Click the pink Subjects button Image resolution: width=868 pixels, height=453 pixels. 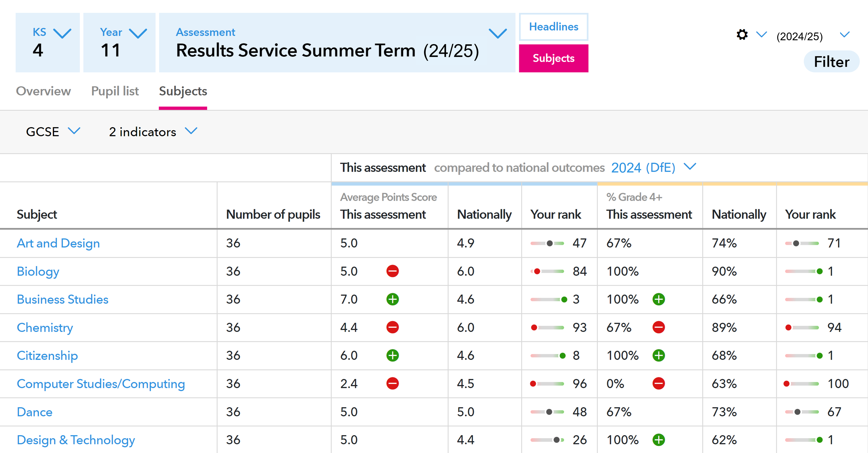click(x=554, y=58)
